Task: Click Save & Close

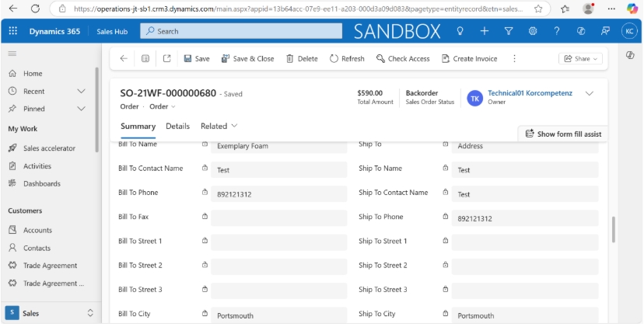Action: tap(247, 59)
